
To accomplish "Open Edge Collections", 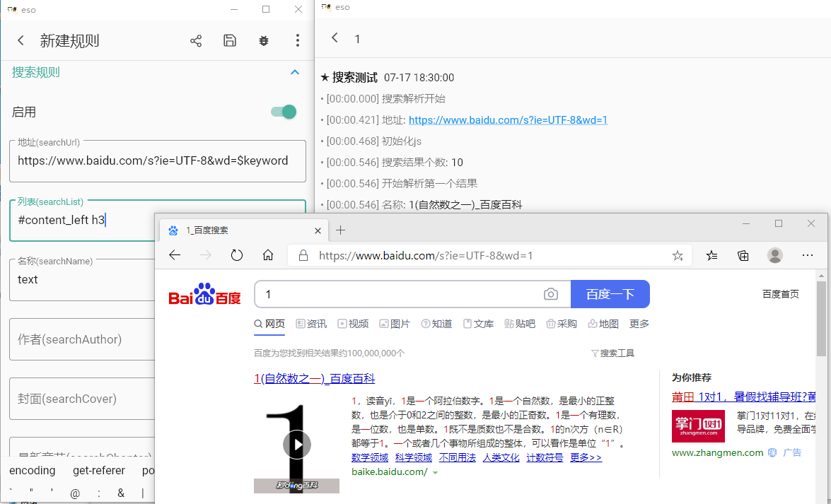I will pyautogui.click(x=743, y=254).
